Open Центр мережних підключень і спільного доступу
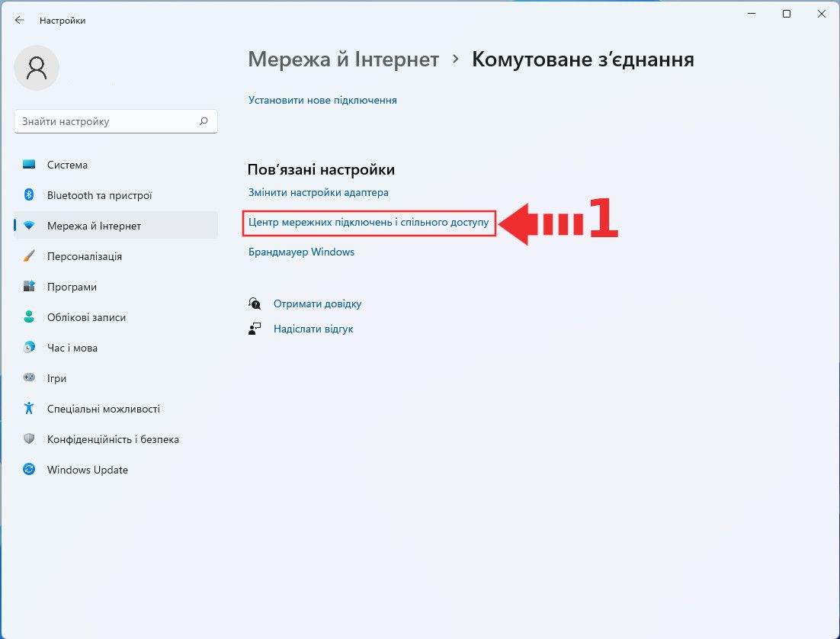The height and width of the screenshot is (639, 840). click(x=369, y=223)
